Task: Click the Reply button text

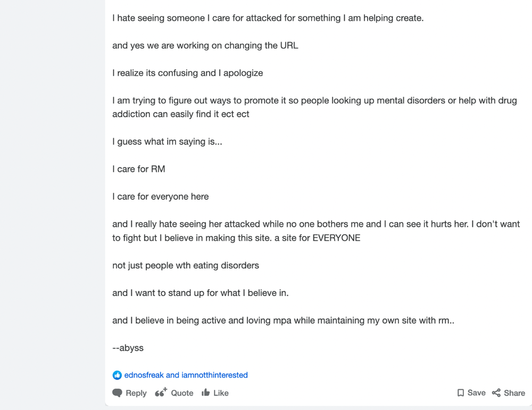Action: [x=136, y=393]
